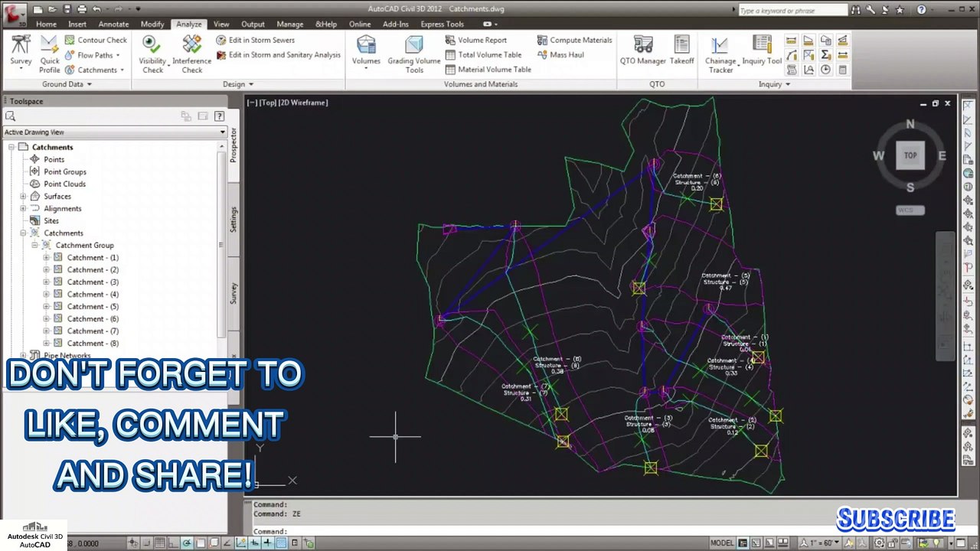Click the Toolspace help icon
This screenshot has width=980, height=551.
tap(220, 116)
